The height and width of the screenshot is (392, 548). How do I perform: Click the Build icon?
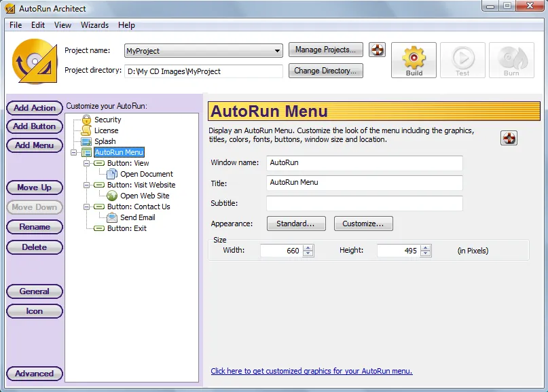pyautogui.click(x=414, y=60)
